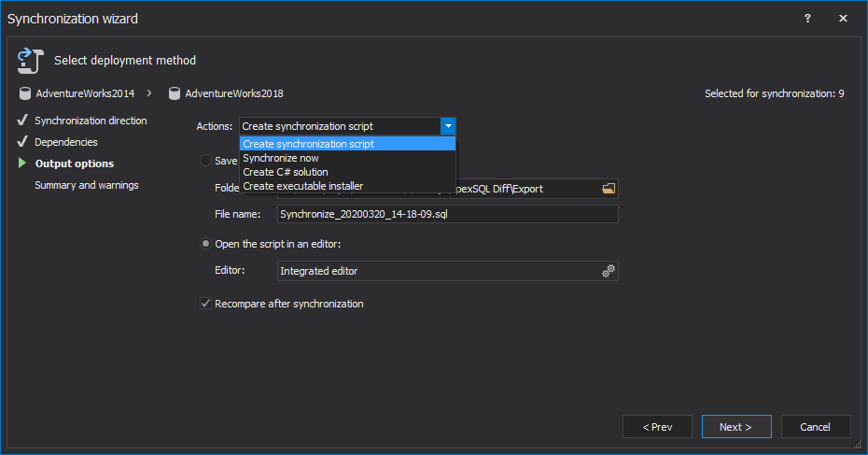Go to Summary and warnings step
Screen dimensions: 868x455
[86, 185]
